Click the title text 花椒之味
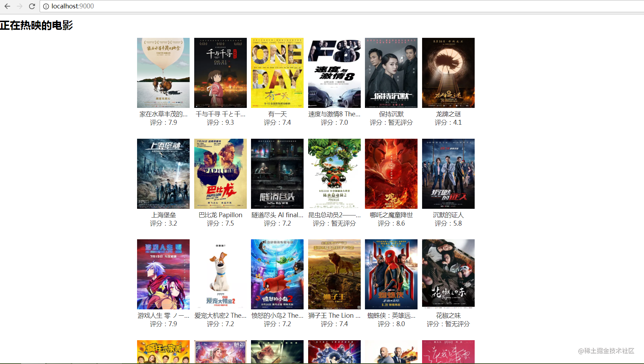The image size is (644, 364). tap(448, 316)
